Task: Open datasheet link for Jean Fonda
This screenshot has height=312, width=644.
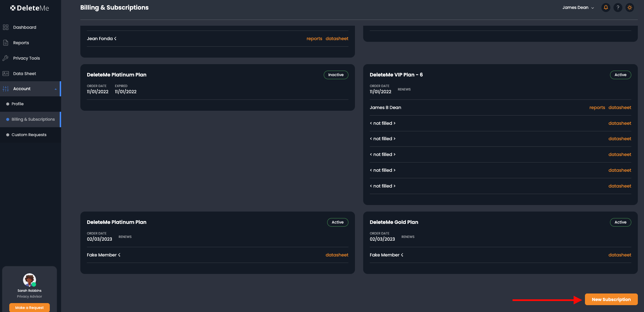Action: click(x=337, y=38)
